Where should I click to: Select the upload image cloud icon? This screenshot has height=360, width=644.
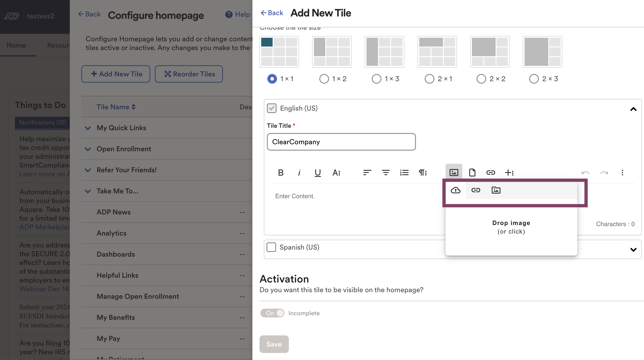pyautogui.click(x=455, y=190)
